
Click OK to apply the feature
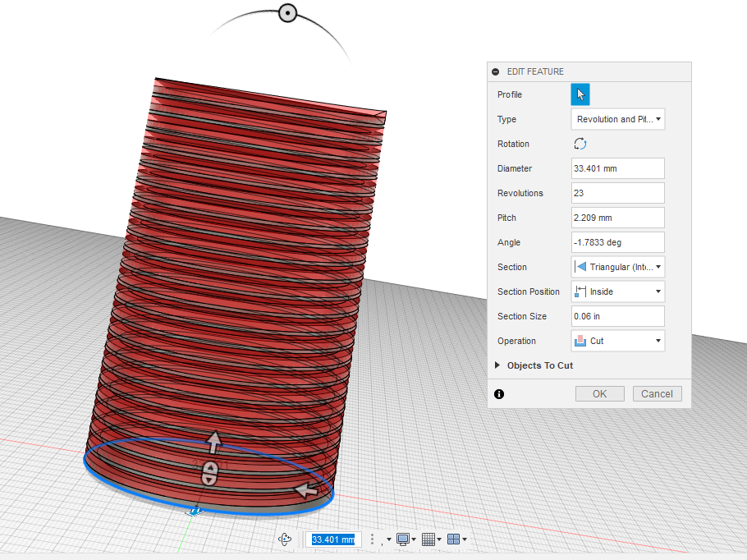tap(599, 393)
